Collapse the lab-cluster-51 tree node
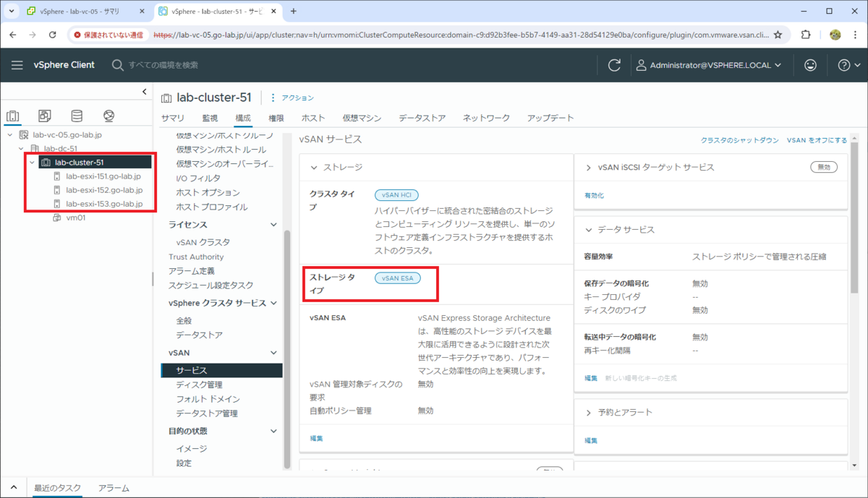Viewport: 868px width, 498px height. 33,163
